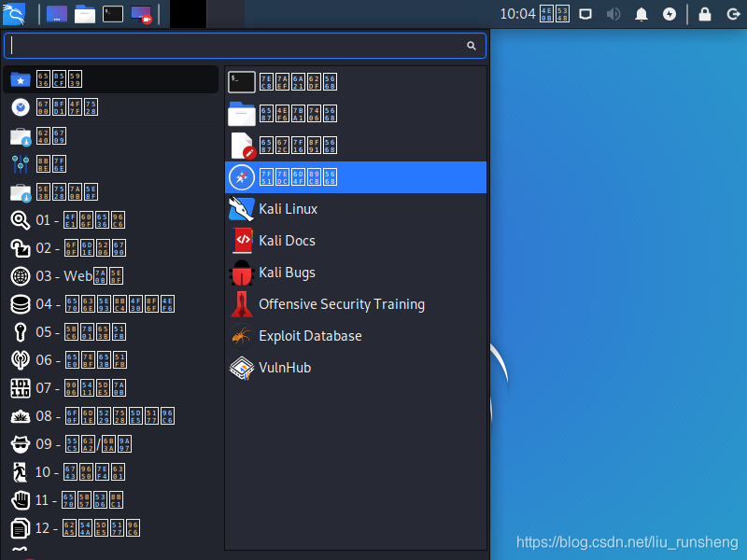Open category 05 with the key icon
This screenshot has height=560, width=747.
pyautogui.click(x=110, y=332)
